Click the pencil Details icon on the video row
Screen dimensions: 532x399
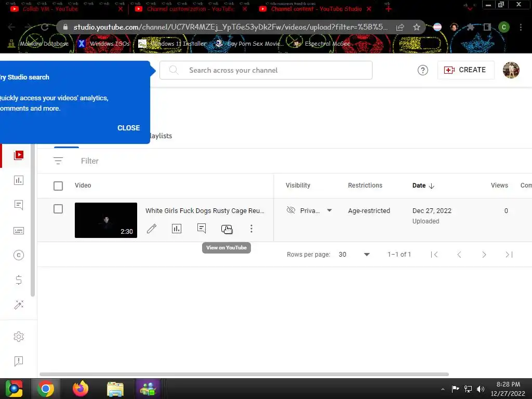coord(152,229)
